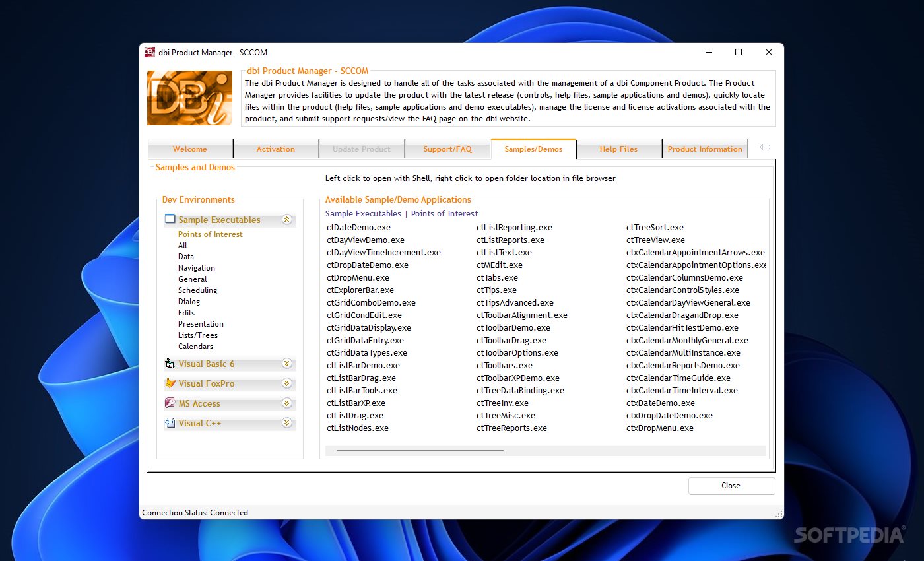Launch ctxCalendarColumnsDemo.exe
Viewport: 924px width, 561px height.
(x=684, y=278)
